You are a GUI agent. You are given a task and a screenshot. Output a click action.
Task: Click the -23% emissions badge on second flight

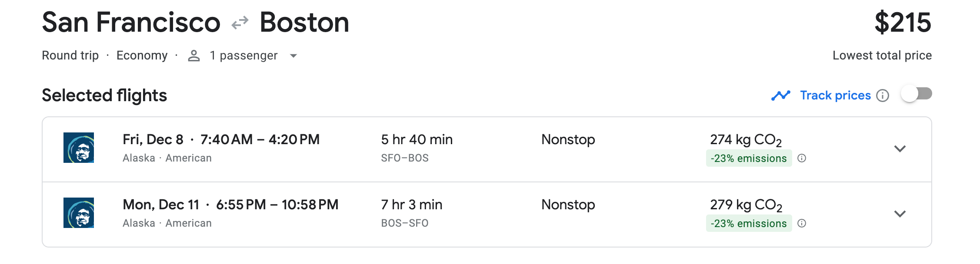[x=749, y=223]
